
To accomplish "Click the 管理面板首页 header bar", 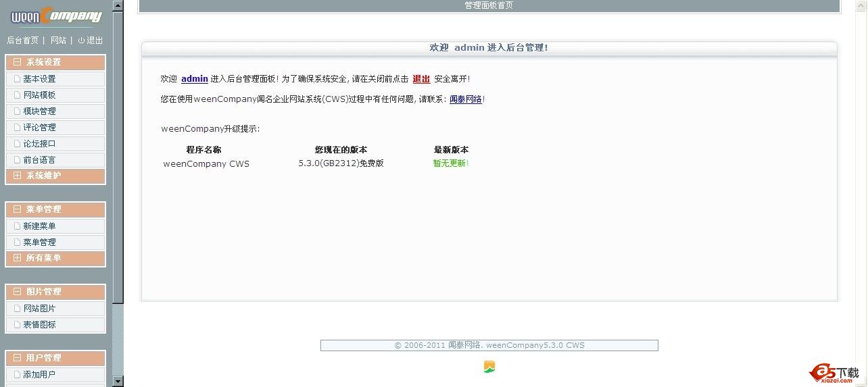I will [489, 5].
